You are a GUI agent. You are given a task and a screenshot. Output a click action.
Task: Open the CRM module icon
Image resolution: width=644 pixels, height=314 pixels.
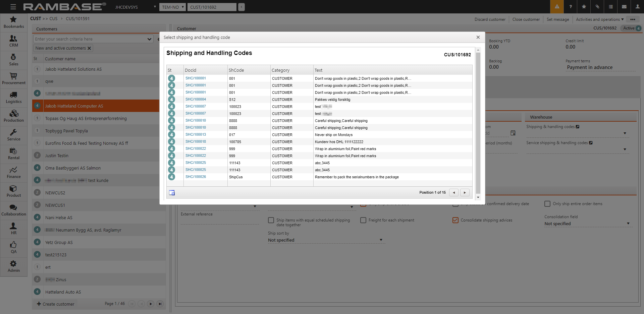click(13, 41)
